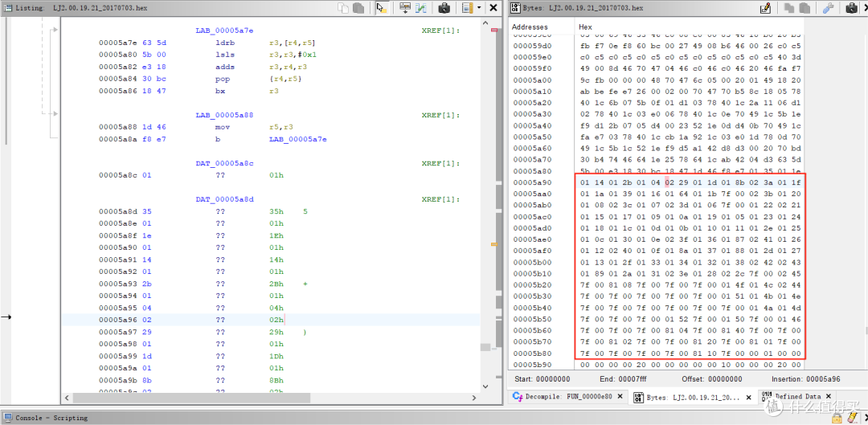The width and height of the screenshot is (868, 425).
Task: Click the Insertion: 00005a96 status field
Action: [x=806, y=379]
